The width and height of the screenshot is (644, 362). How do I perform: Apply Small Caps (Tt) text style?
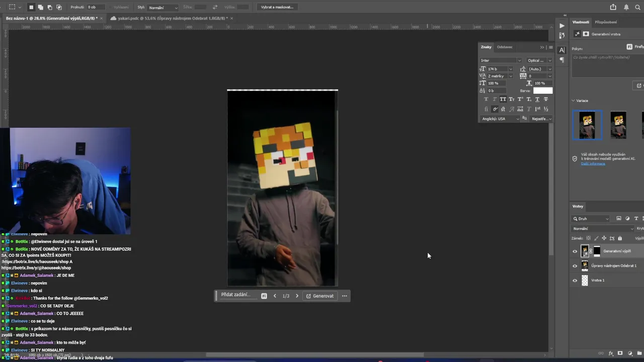pos(511,100)
